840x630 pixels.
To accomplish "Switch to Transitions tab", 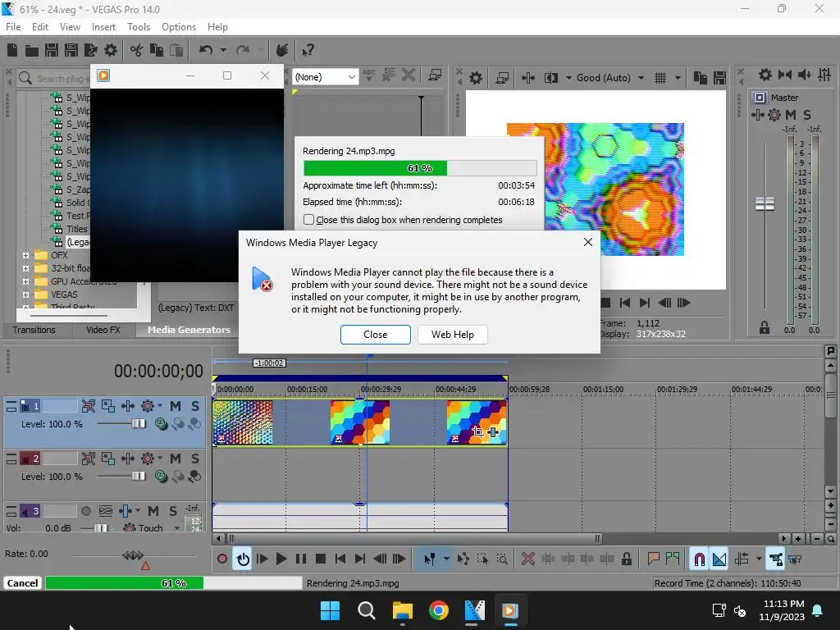I will pos(34,330).
